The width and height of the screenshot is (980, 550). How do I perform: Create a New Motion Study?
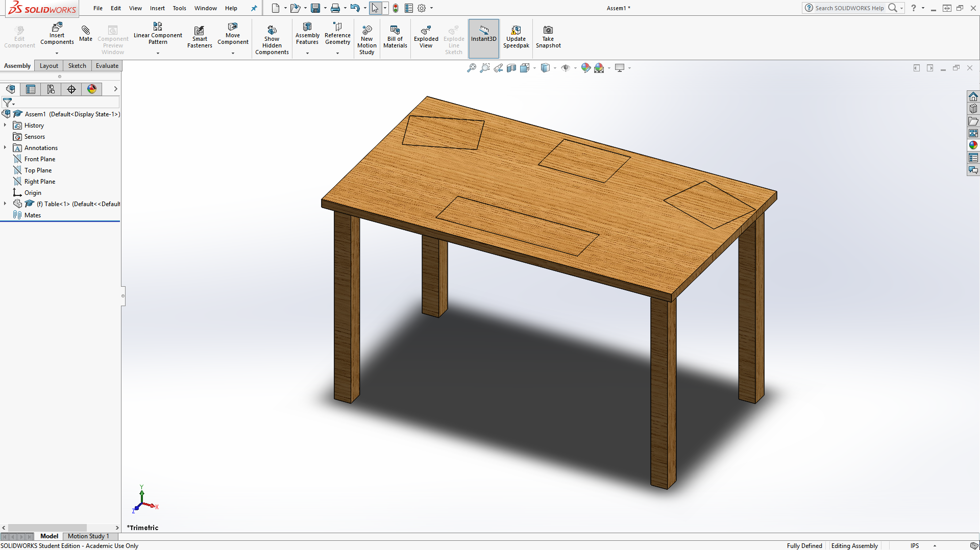tap(367, 40)
